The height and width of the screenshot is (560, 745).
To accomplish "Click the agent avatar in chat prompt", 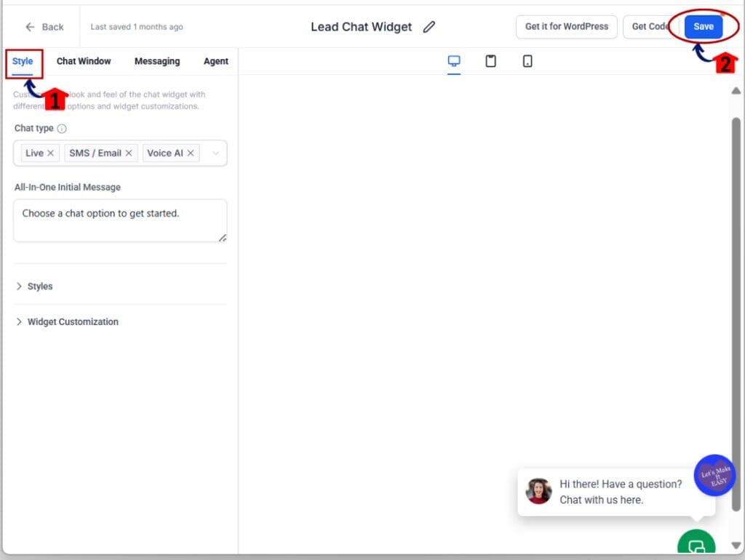I will click(539, 491).
